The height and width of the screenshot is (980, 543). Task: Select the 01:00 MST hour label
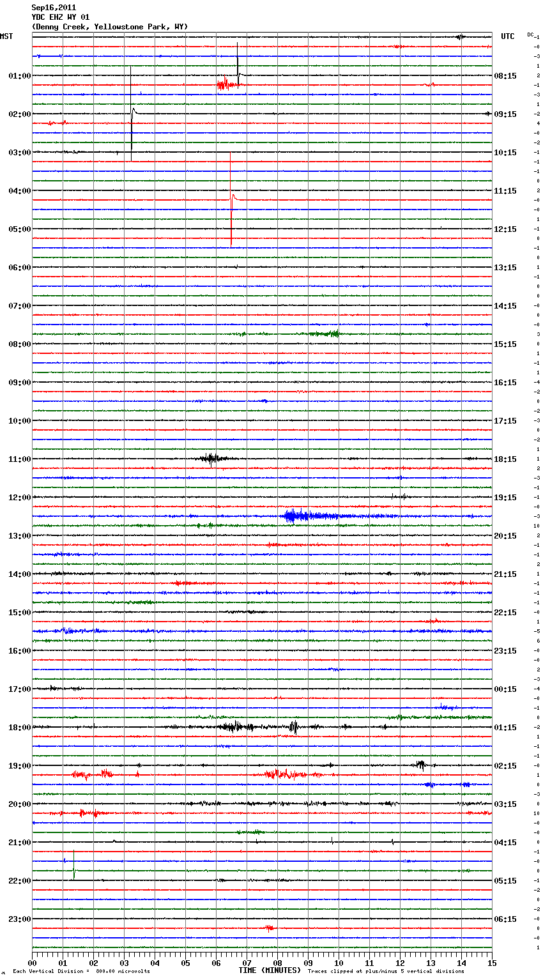[20, 76]
